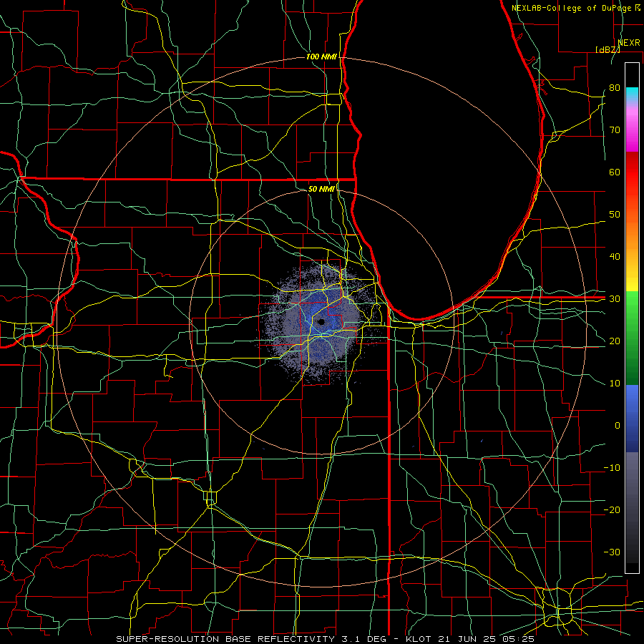The image size is (644, 644).
Task: Pick the cyan band atop the color bar
Action: pyautogui.click(x=632, y=94)
